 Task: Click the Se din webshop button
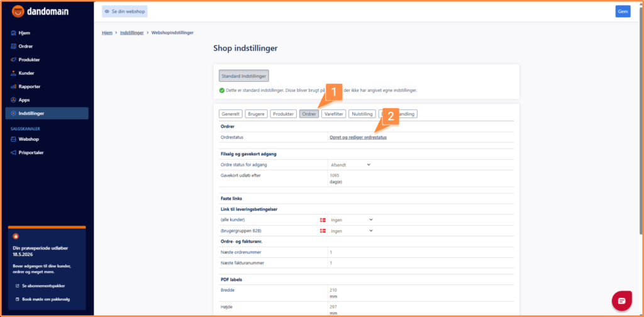125,11
